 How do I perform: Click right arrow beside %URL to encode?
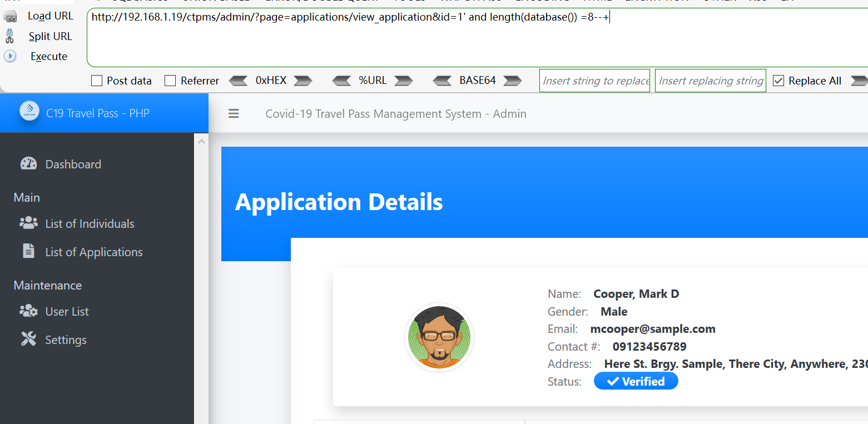[x=404, y=81]
